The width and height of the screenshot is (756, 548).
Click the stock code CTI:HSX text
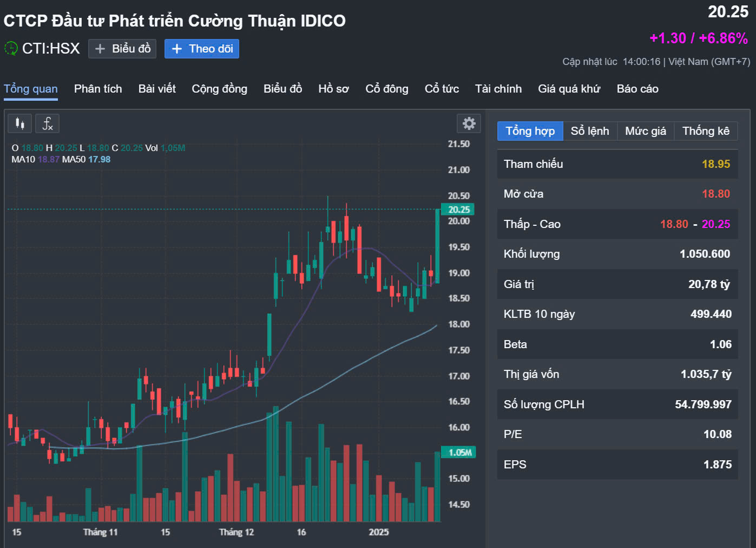[51, 49]
